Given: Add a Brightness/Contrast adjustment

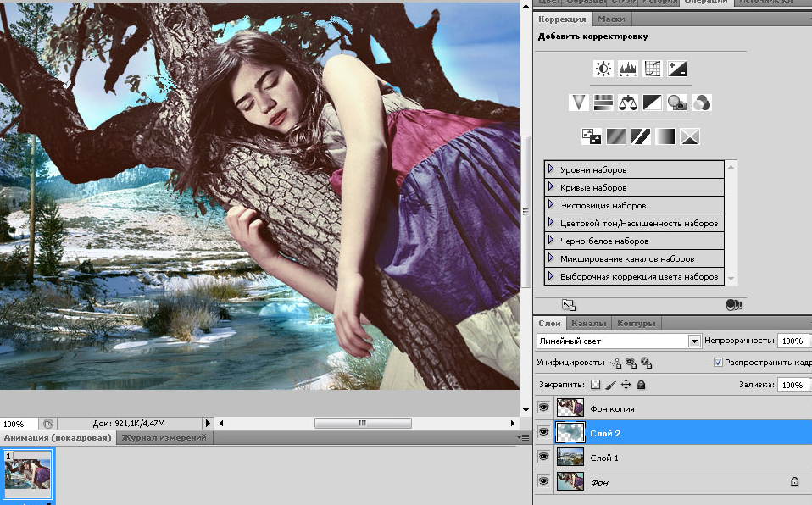Looking at the screenshot, I should (603, 69).
